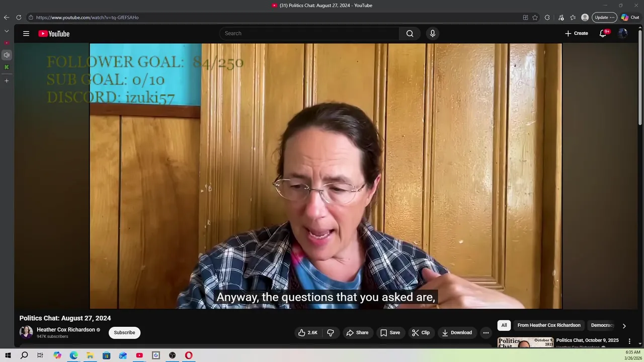Open the YouTube hamburger guide menu
The height and width of the screenshot is (362, 644).
[26, 34]
